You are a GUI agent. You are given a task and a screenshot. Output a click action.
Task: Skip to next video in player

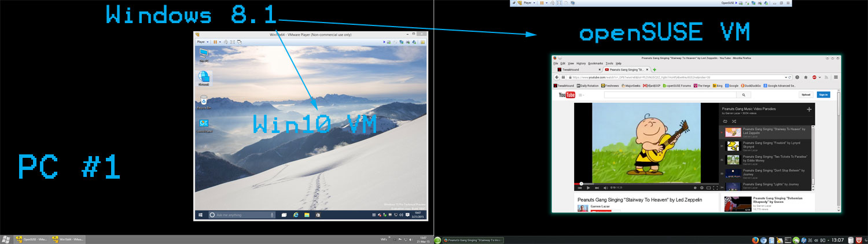point(597,187)
